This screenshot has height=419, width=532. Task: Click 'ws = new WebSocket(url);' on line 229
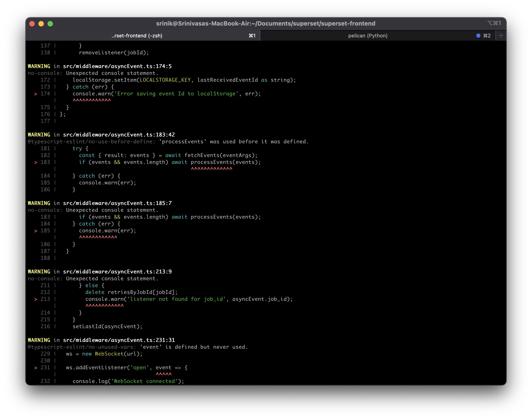104,354
